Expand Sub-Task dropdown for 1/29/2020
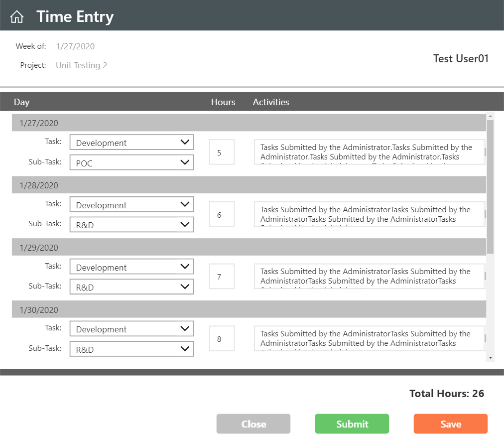This screenshot has height=442, width=504. coord(131,287)
